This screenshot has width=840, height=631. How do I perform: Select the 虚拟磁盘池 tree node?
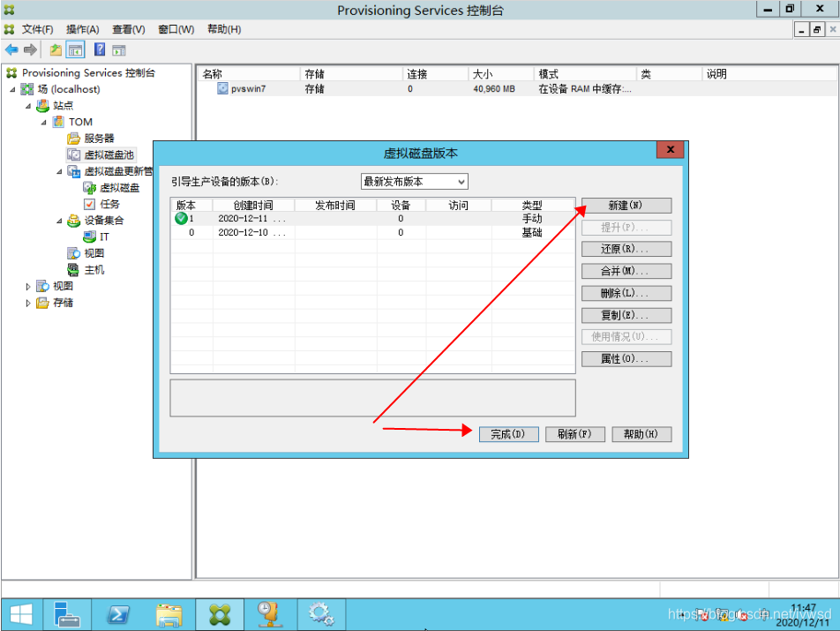coord(109,154)
